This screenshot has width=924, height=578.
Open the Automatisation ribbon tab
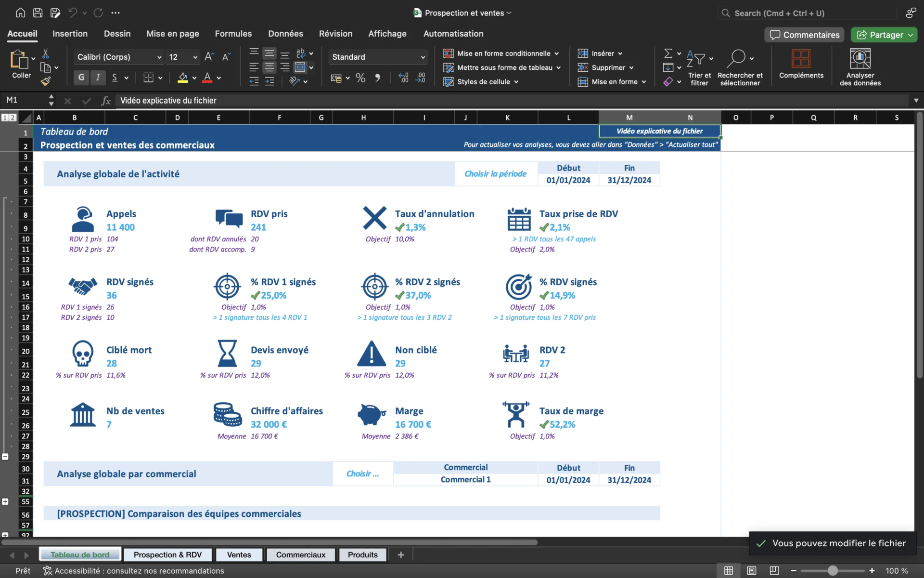(453, 34)
